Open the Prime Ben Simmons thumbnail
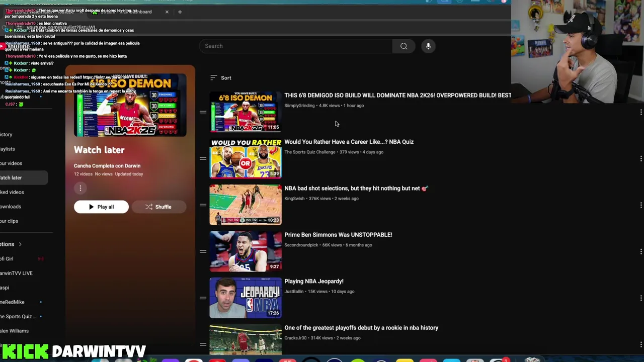This screenshot has height=362, width=644. point(246,251)
